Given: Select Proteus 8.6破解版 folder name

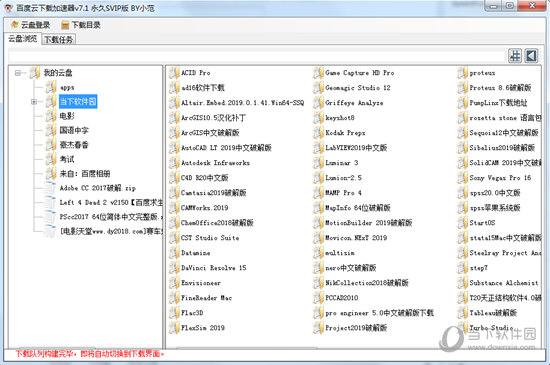Looking at the screenshot, I should pos(500,88).
